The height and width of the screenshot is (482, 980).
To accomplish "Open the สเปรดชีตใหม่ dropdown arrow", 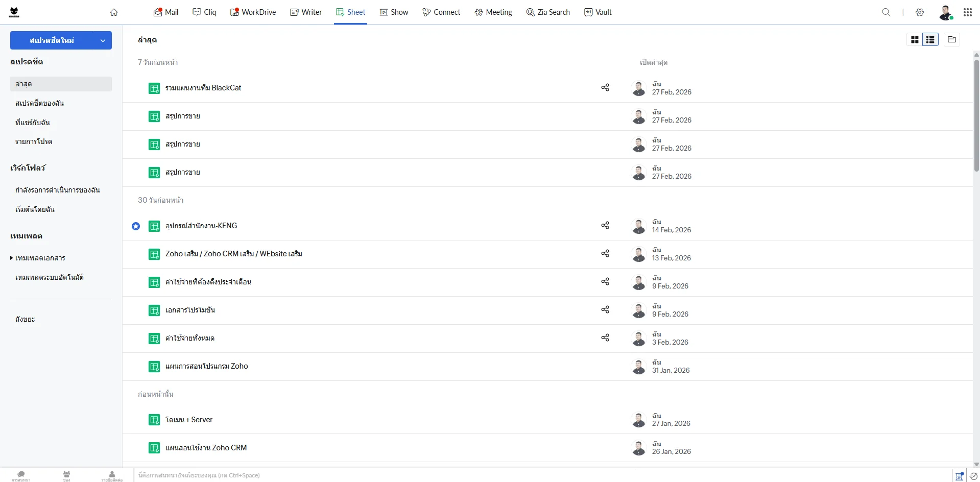I will coord(103,40).
